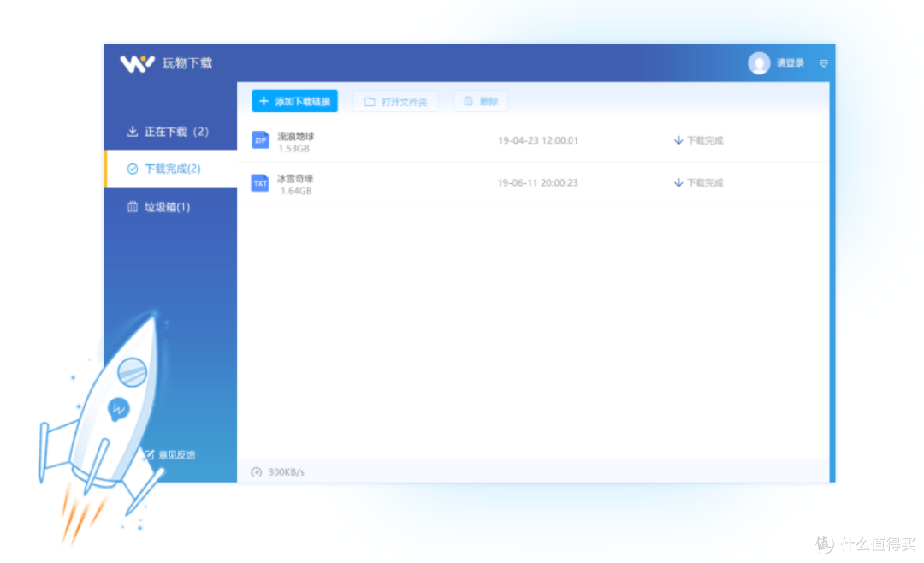Viewport: 924px width, 563px height.
Task: Click the user avatar icon
Action: click(759, 63)
